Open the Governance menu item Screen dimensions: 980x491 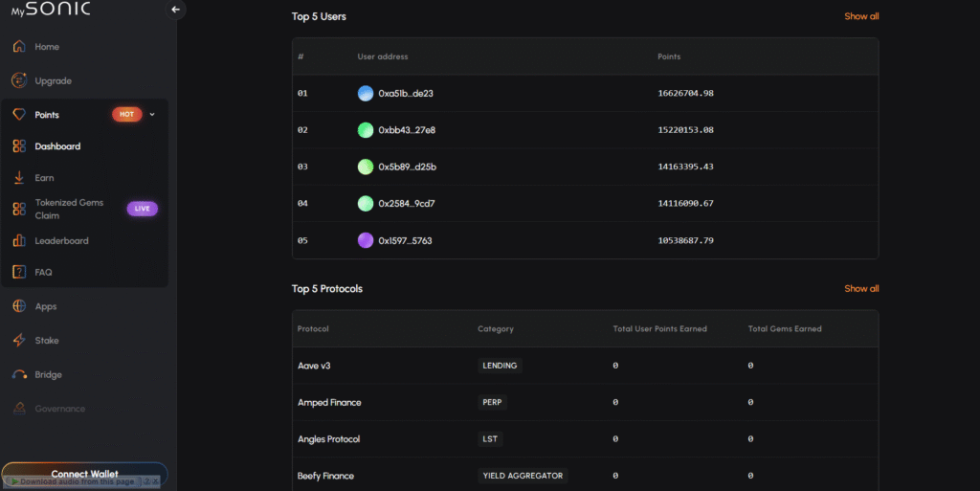click(x=59, y=409)
